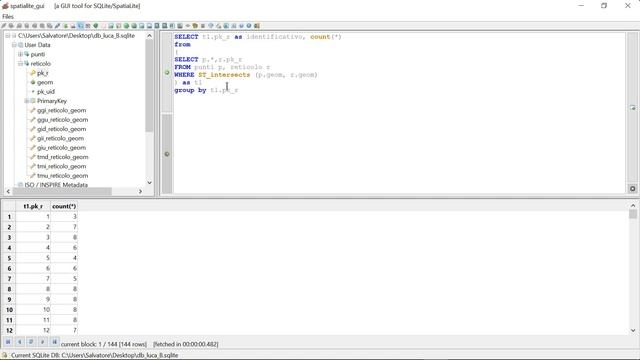Click the first toolbar icon to connect a database
This screenshot has height=360, width=640.
4,26
